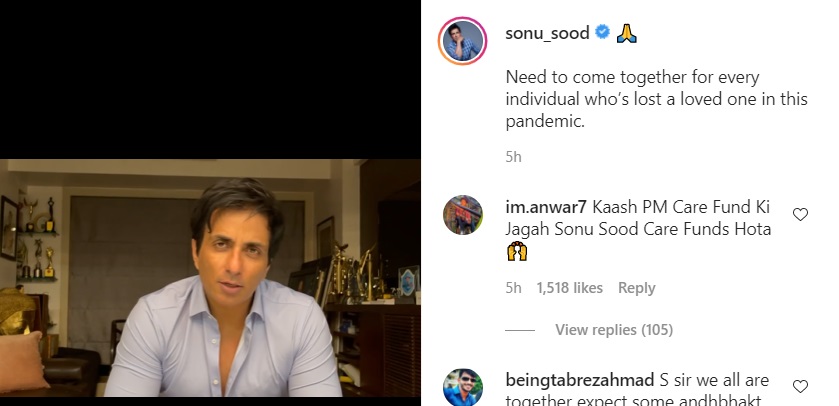Click the 'S sir we all are' comment text

coord(718,381)
